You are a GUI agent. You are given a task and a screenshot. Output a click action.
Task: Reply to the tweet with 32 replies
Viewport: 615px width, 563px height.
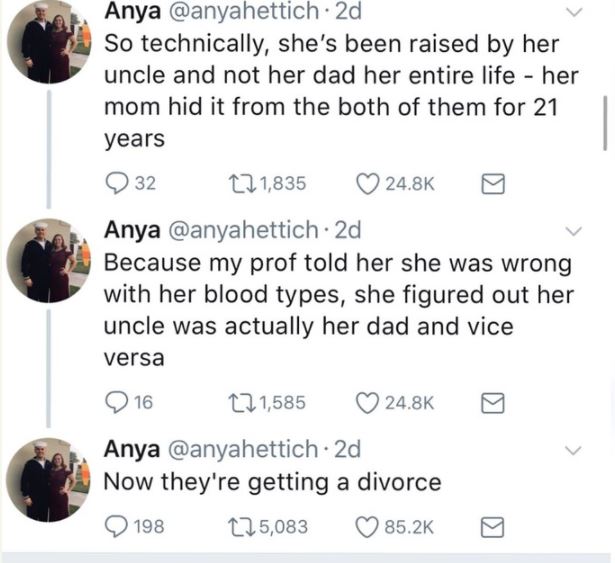click(x=117, y=183)
